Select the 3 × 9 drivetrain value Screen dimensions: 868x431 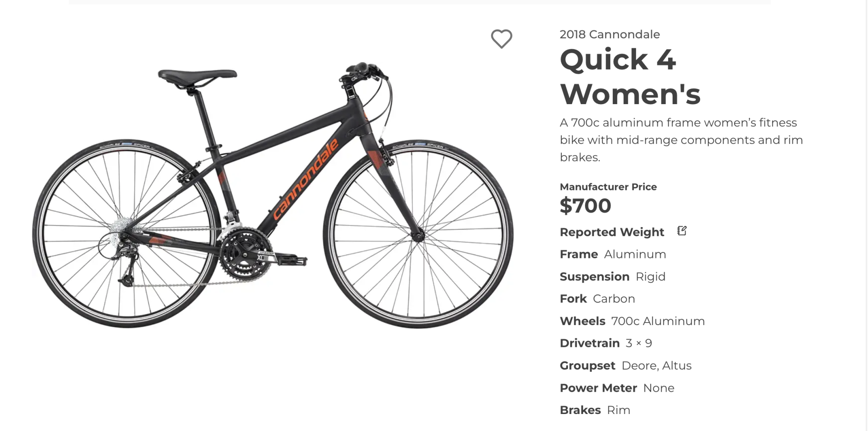[639, 343]
